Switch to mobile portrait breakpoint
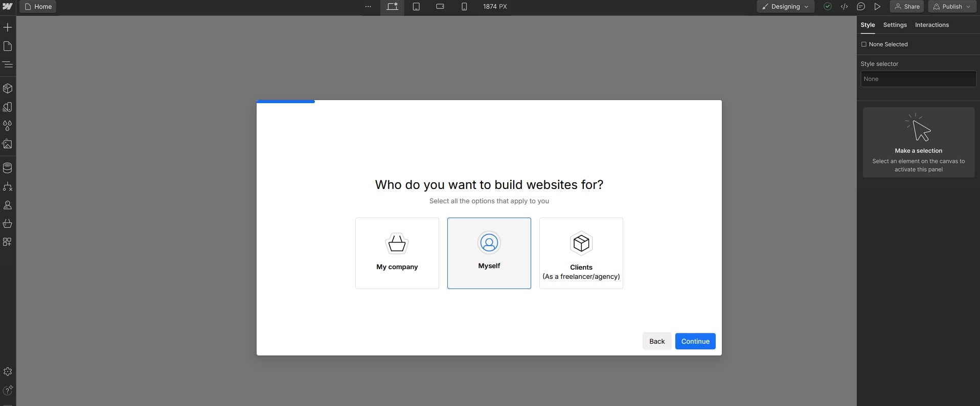 point(464,7)
